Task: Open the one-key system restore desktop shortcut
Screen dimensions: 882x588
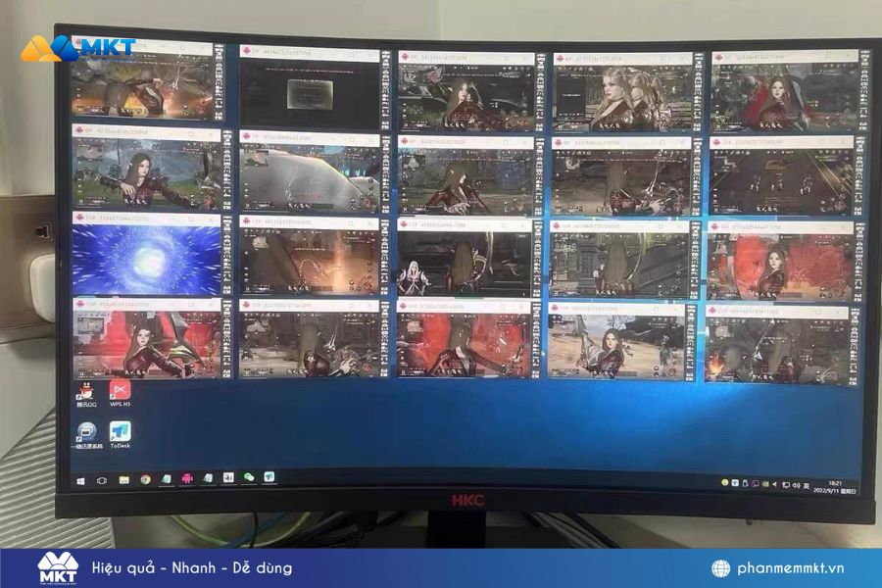Action: (86, 433)
